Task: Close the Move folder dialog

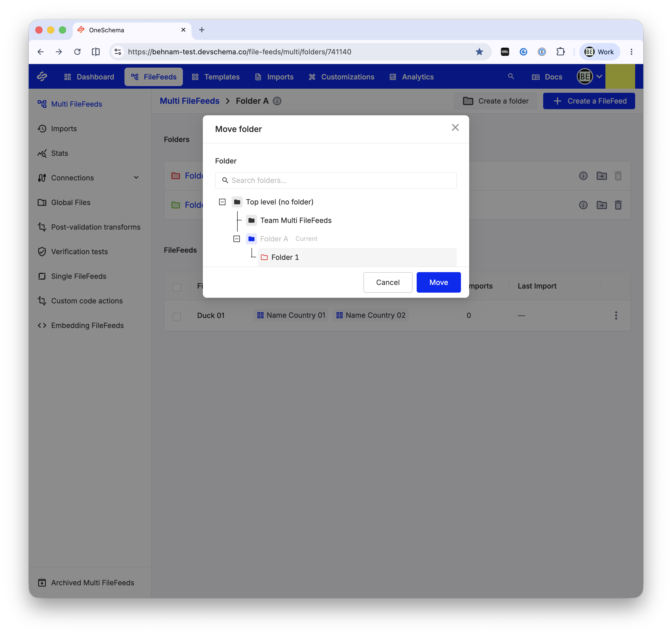Action: pyautogui.click(x=455, y=127)
